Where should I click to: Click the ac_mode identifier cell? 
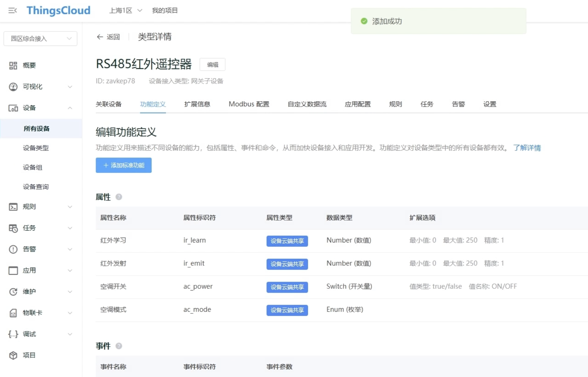197,310
